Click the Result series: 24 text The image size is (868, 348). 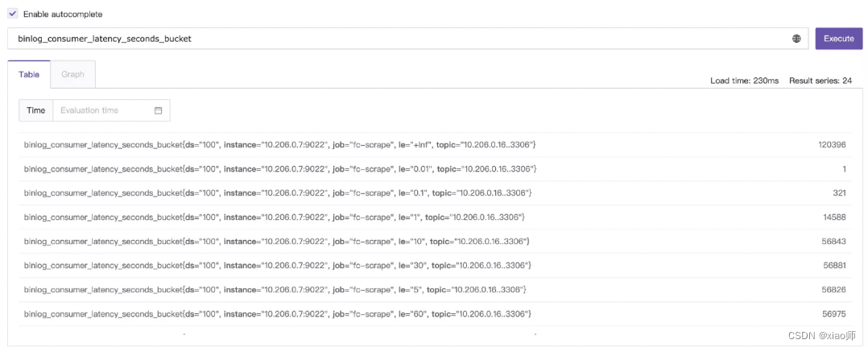[820, 81]
